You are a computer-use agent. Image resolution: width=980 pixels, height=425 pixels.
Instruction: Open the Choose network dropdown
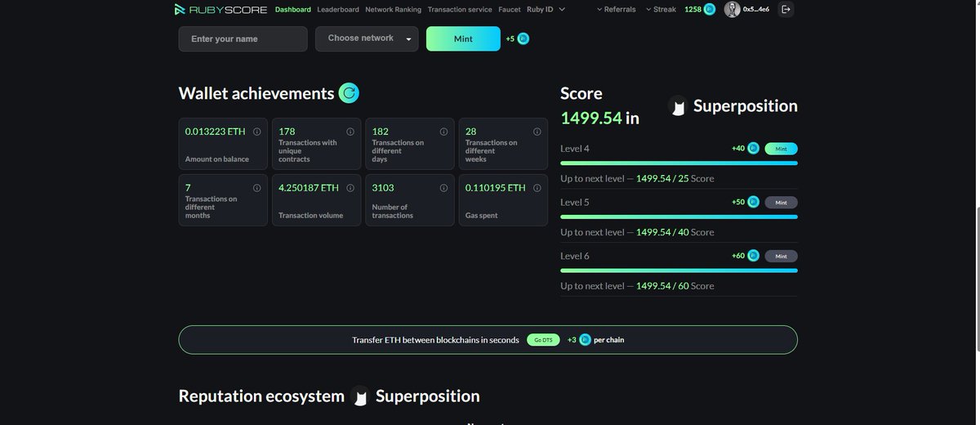(x=367, y=39)
